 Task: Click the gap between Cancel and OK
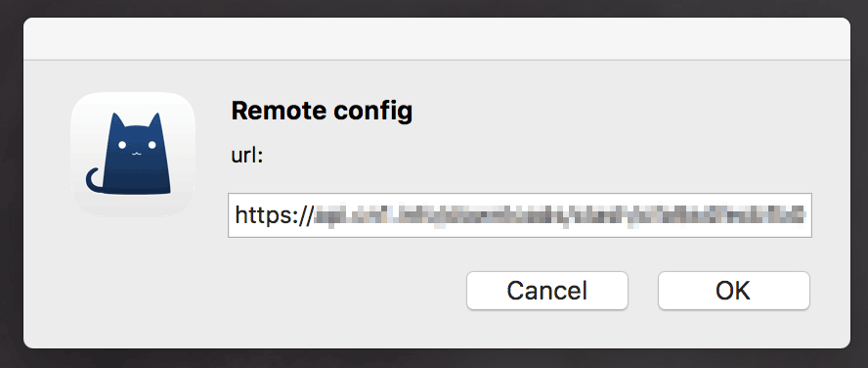pos(643,291)
